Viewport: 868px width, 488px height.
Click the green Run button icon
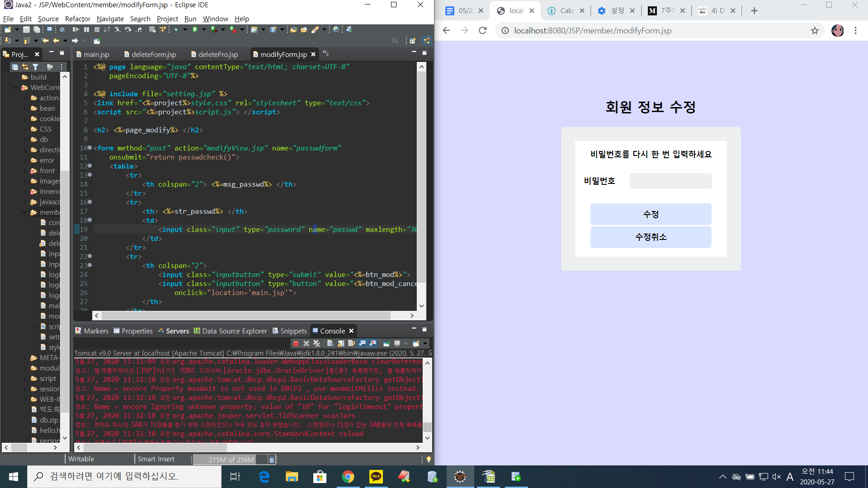(195, 29)
